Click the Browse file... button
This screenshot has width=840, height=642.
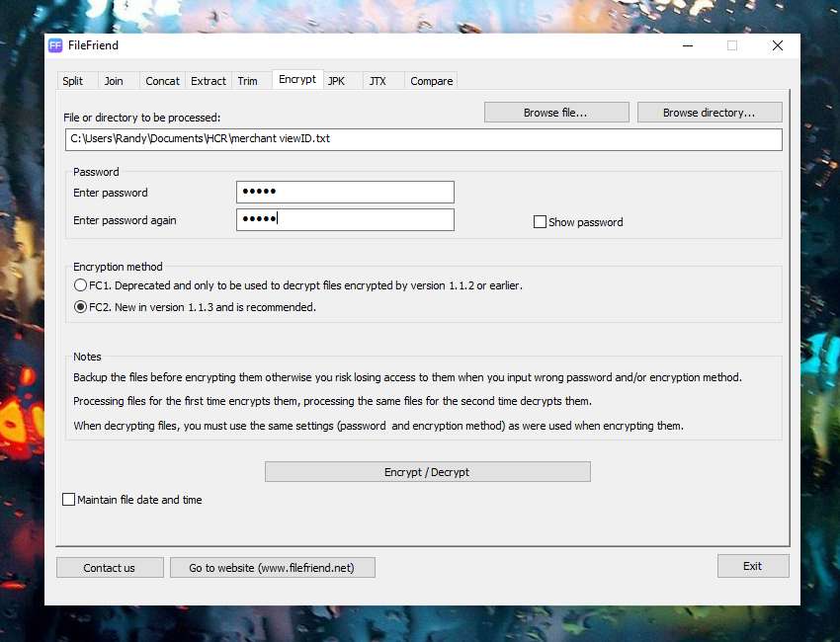click(556, 113)
